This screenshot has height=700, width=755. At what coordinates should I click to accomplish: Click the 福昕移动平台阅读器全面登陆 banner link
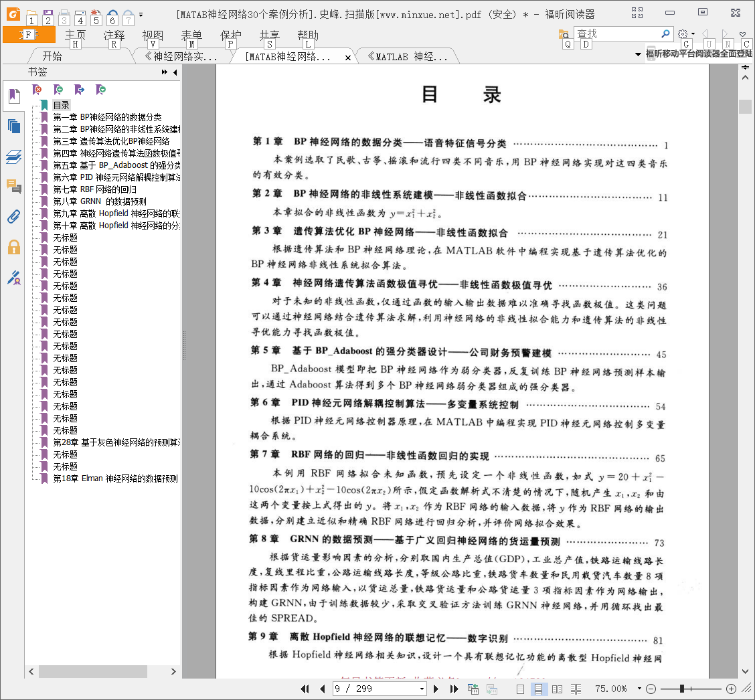[x=699, y=54]
